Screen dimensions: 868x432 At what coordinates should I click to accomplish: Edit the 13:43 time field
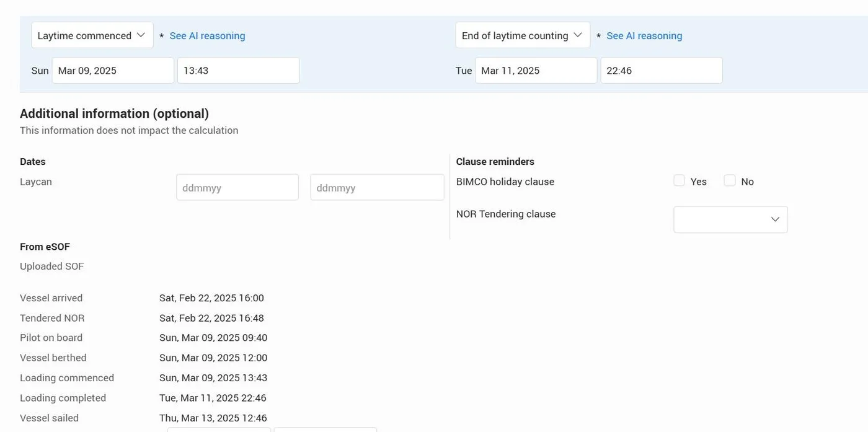click(239, 71)
